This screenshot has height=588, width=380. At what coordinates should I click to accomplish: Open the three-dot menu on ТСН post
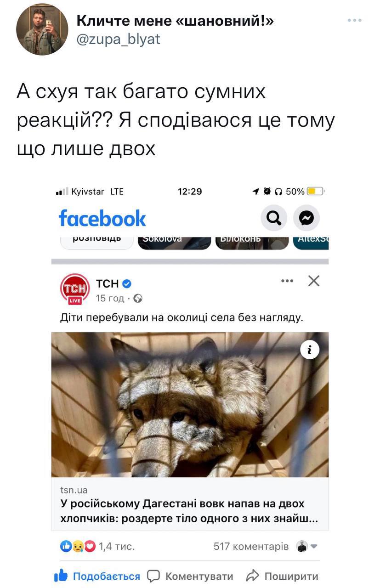287,281
